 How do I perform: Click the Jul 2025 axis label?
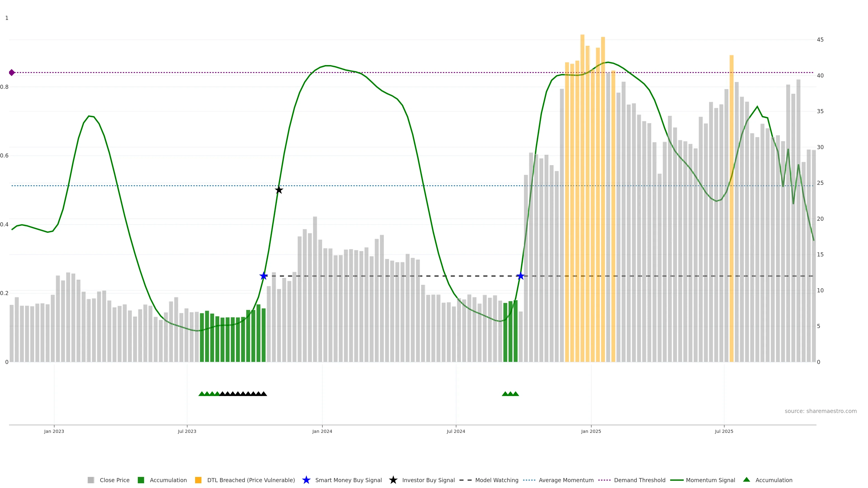pyautogui.click(x=724, y=431)
